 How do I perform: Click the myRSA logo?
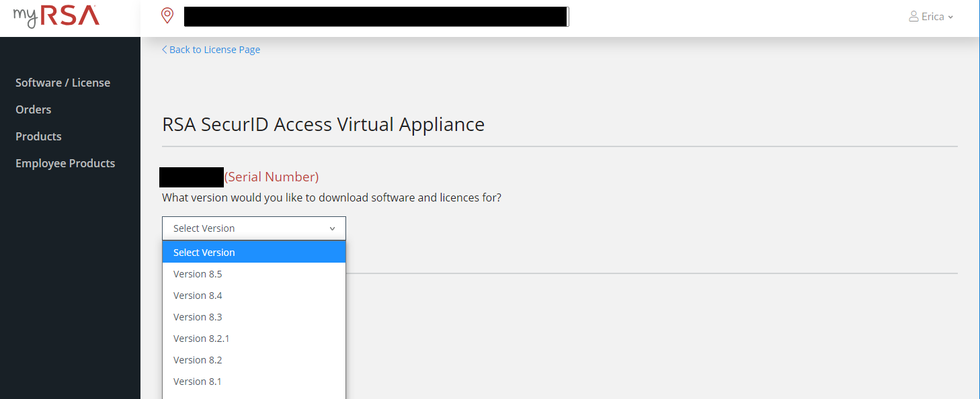pyautogui.click(x=56, y=17)
